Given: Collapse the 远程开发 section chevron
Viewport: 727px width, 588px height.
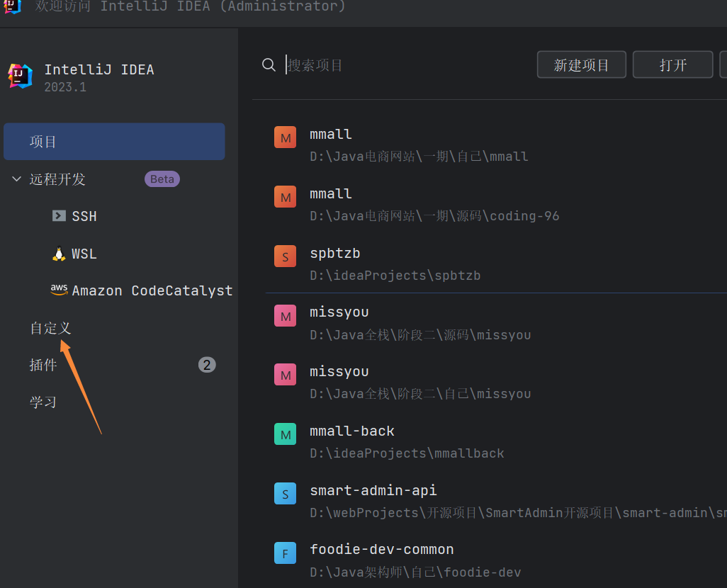Looking at the screenshot, I should click(x=17, y=179).
